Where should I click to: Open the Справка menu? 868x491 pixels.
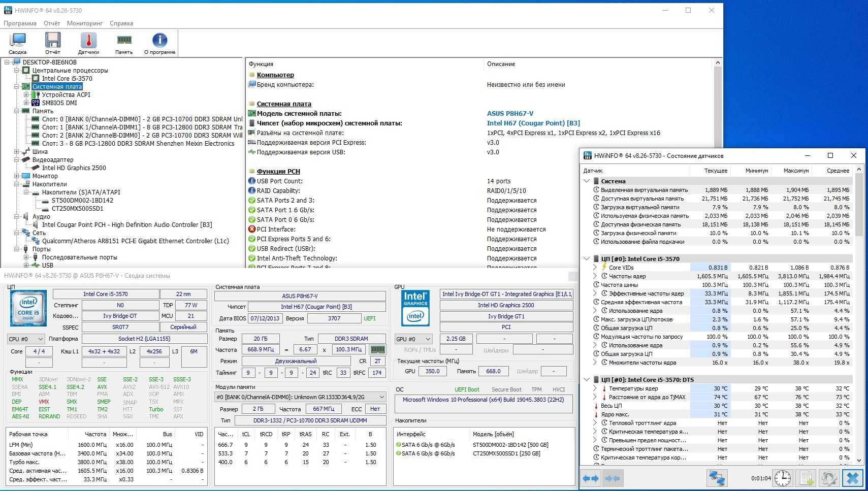tap(121, 23)
